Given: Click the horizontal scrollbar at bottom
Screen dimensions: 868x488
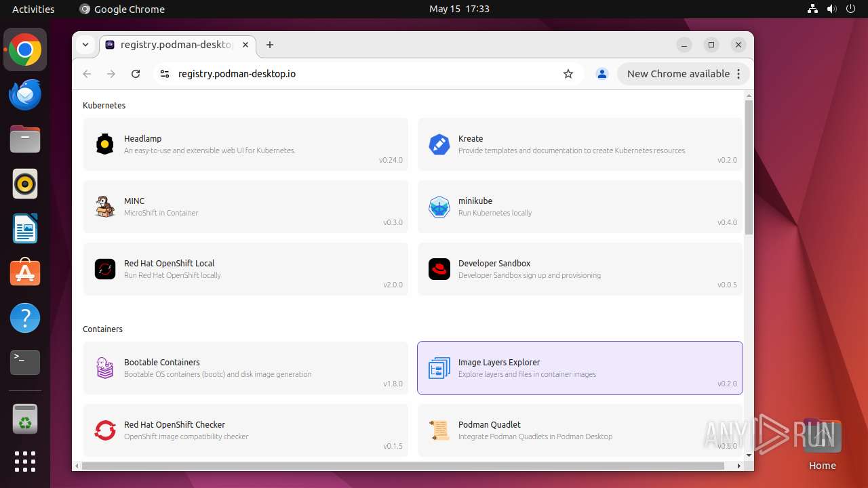Looking at the screenshot, I should coord(403,466).
